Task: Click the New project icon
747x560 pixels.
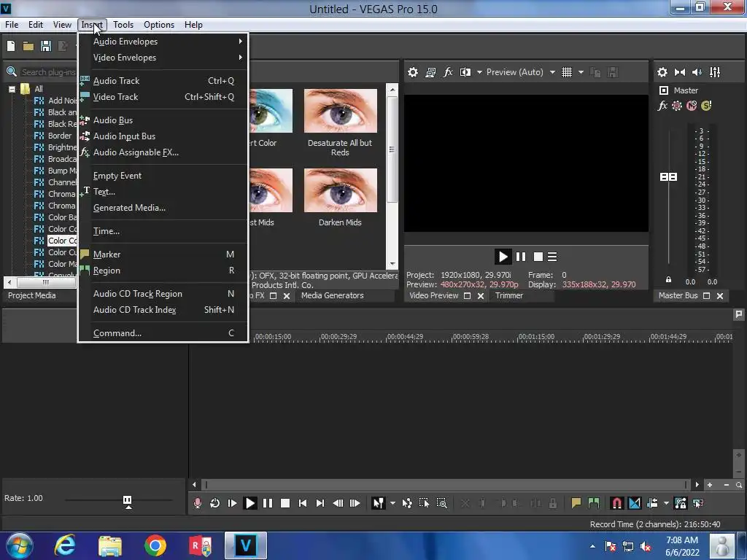Action: coord(11,46)
